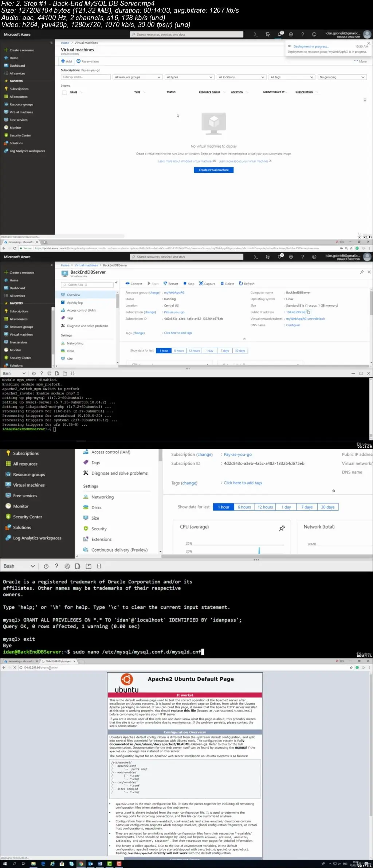The height and width of the screenshot is (868, 373).
Task: Click the large Cloud Shell help question mark
Action: 56,566
